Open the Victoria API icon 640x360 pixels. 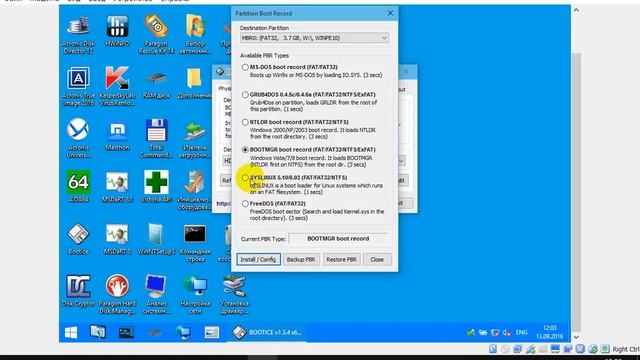coord(156,187)
